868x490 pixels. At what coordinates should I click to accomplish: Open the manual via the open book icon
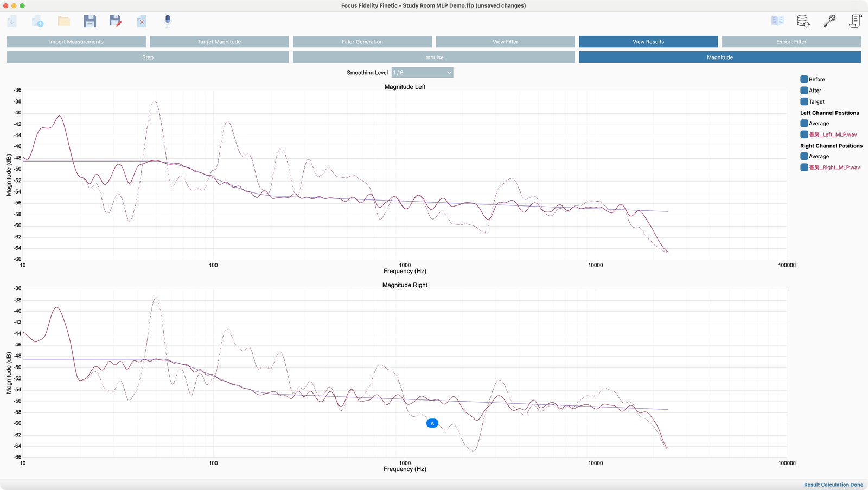pos(777,21)
